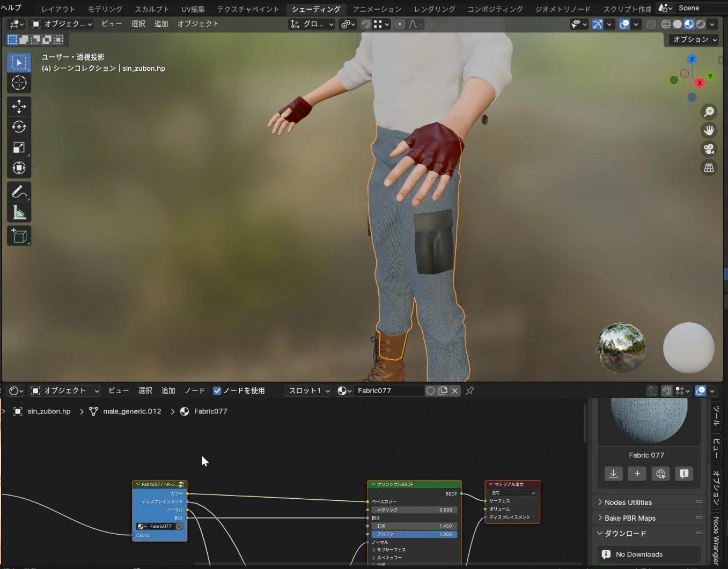Toggle the 3D viewport gizmo display button
This screenshot has width=728, height=569.
point(597,24)
